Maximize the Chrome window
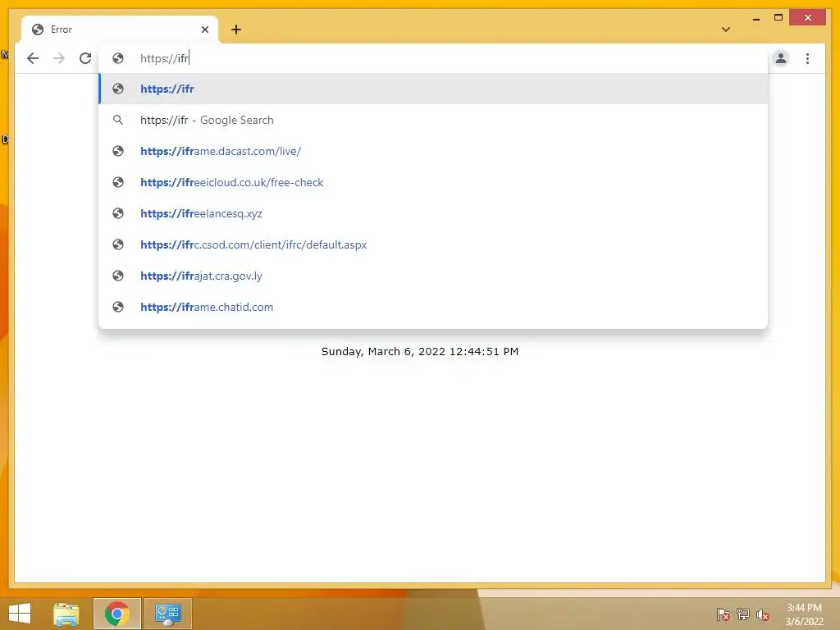 point(778,18)
